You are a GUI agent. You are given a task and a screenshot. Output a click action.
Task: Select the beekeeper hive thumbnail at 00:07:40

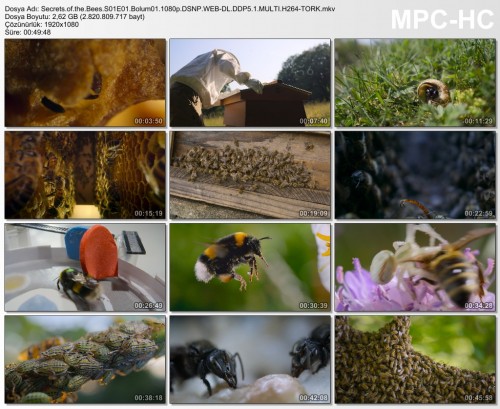[x=250, y=83]
